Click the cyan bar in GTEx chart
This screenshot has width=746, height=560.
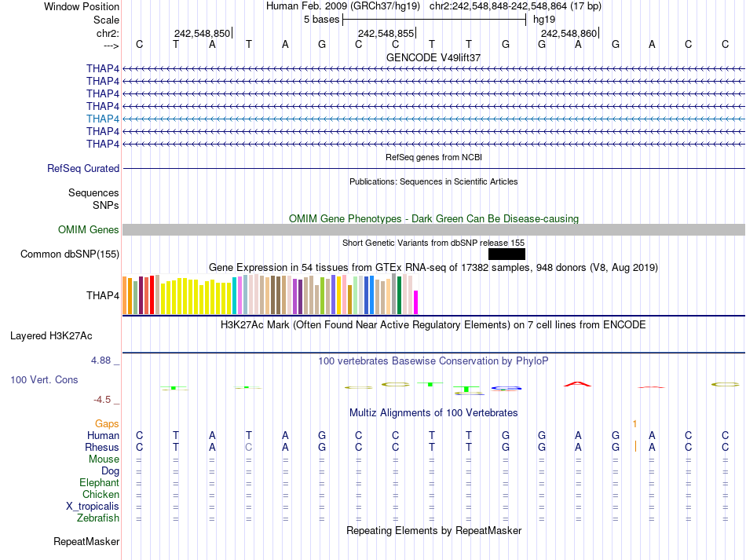coord(234,295)
